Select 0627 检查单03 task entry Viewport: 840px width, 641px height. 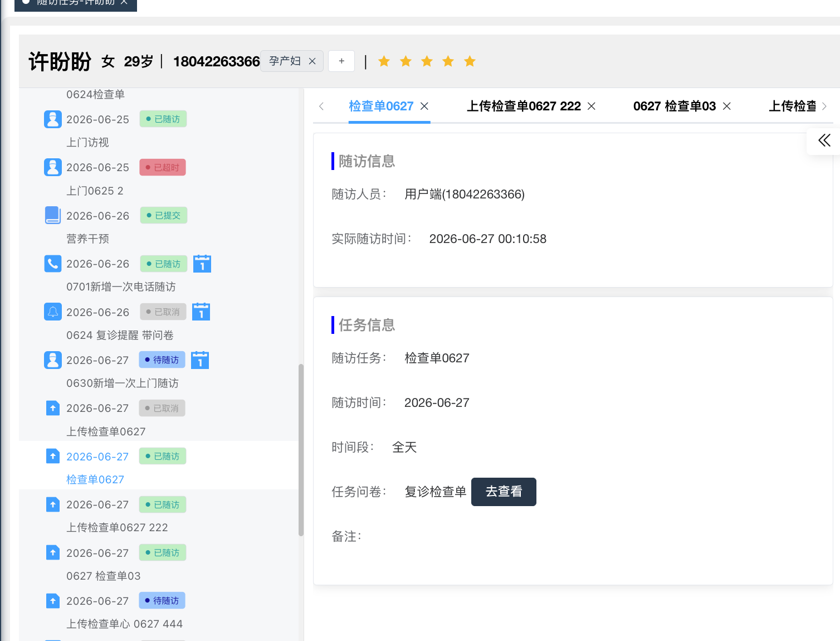104,576
